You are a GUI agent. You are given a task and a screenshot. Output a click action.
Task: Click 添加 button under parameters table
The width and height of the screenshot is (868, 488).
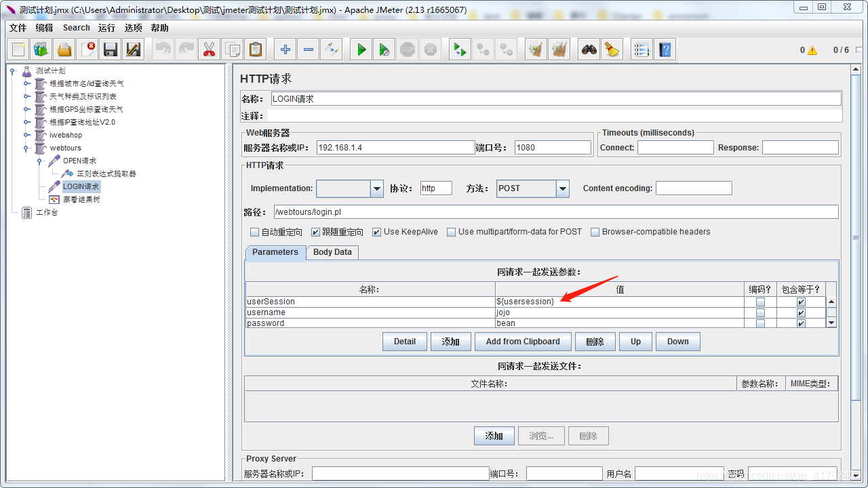tap(451, 342)
